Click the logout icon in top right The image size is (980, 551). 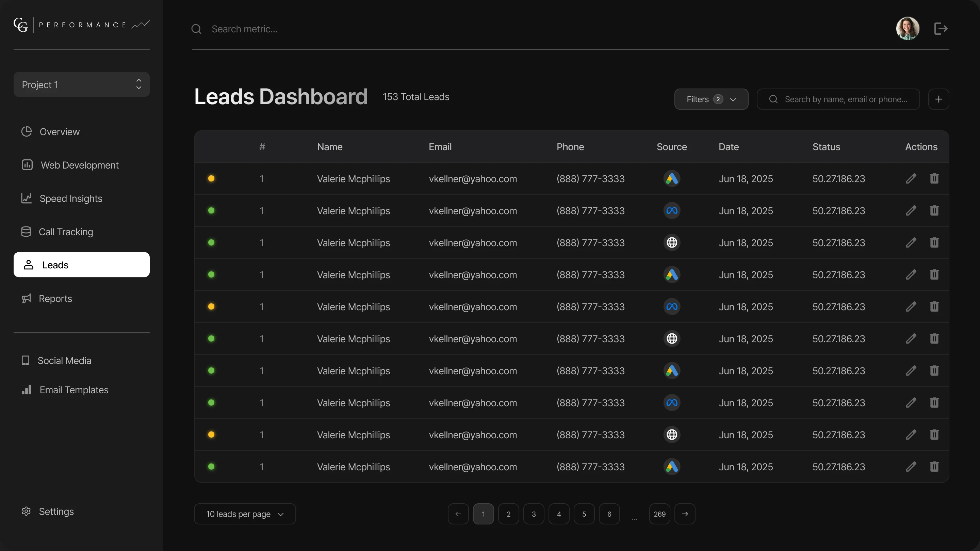click(x=941, y=29)
